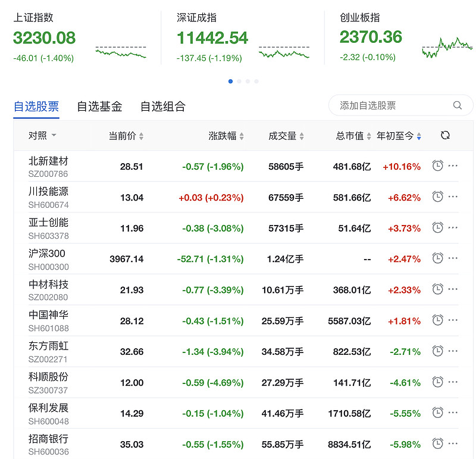
Task: Click 创业板指 mini trend chart
Action: point(447,48)
